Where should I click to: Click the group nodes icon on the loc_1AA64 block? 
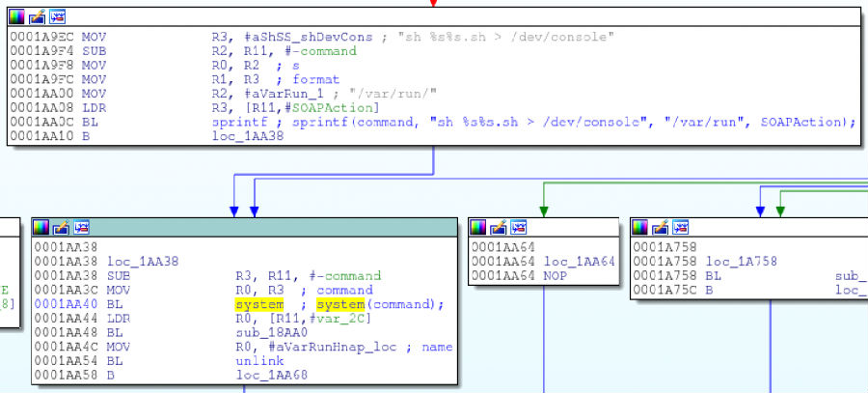[x=519, y=228]
